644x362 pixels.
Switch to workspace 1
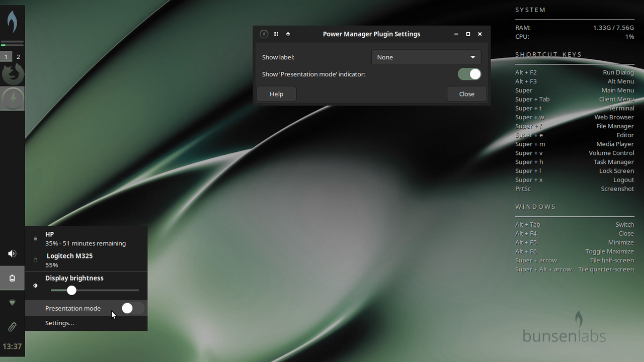coord(6,57)
